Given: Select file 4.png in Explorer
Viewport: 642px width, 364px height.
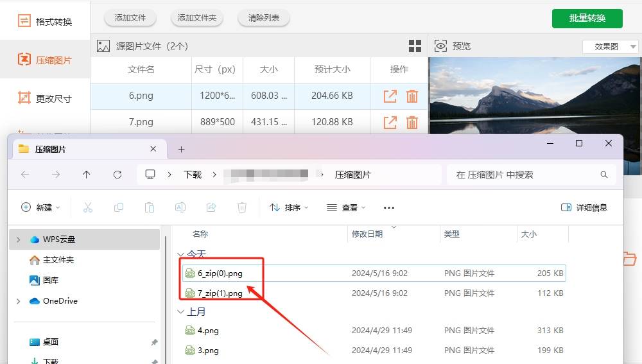Looking at the screenshot, I should 208,331.
